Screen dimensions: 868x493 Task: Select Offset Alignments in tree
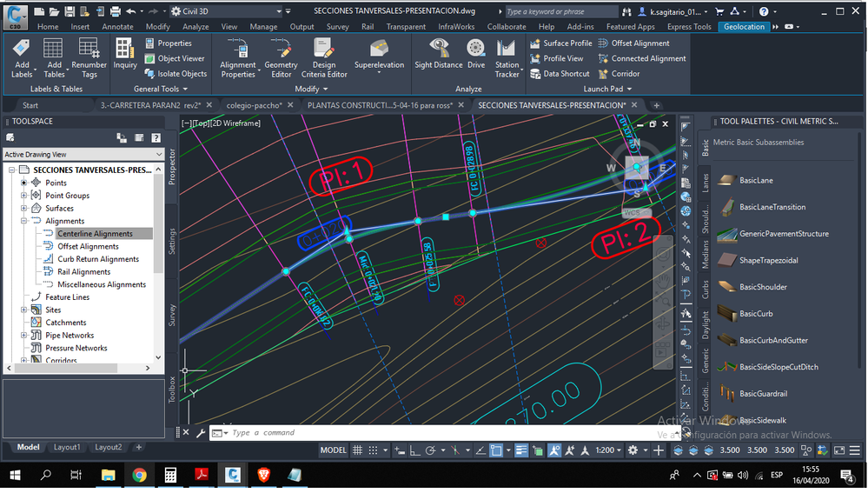pyautogui.click(x=88, y=247)
